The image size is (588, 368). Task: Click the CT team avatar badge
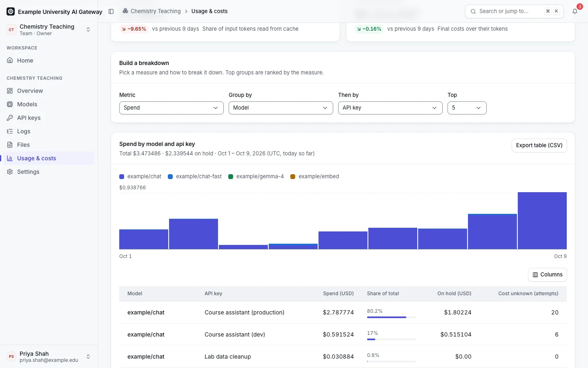[11, 29]
